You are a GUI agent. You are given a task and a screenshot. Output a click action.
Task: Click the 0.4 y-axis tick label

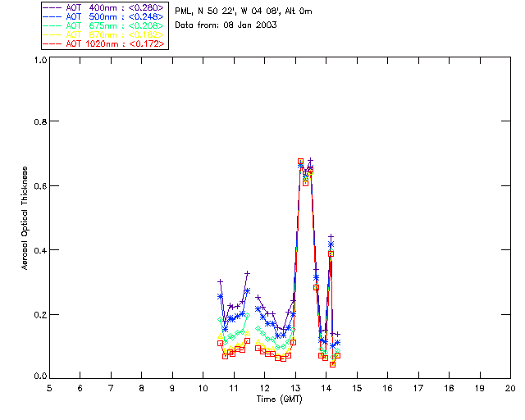[40, 250]
